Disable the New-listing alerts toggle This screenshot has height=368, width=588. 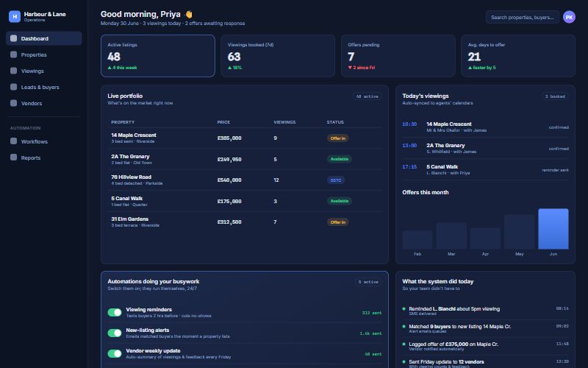[x=115, y=333]
